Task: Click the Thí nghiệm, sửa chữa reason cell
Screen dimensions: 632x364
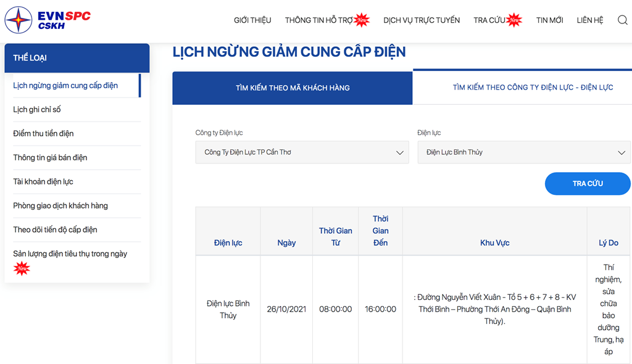Action: tap(609, 309)
